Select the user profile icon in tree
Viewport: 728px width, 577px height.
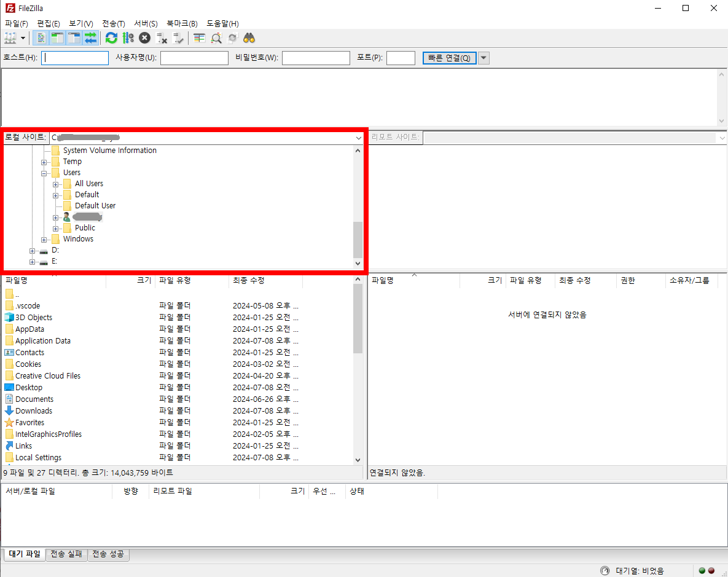coord(67,217)
